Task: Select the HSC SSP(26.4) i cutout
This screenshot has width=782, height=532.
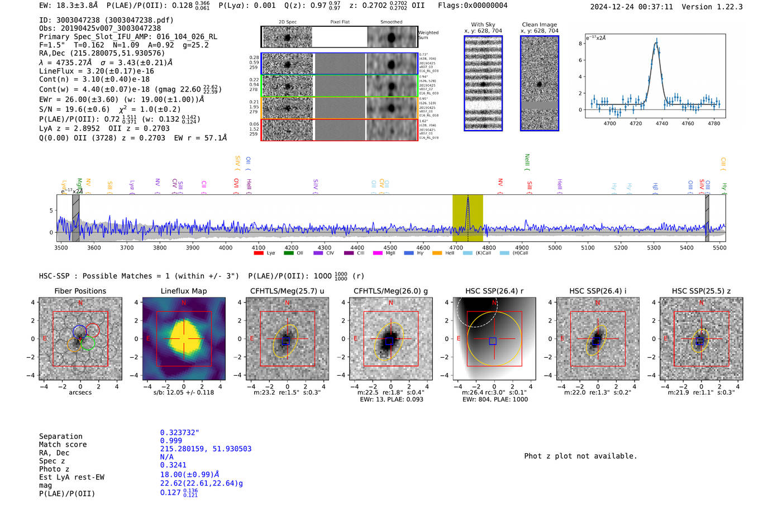Action: click(598, 338)
